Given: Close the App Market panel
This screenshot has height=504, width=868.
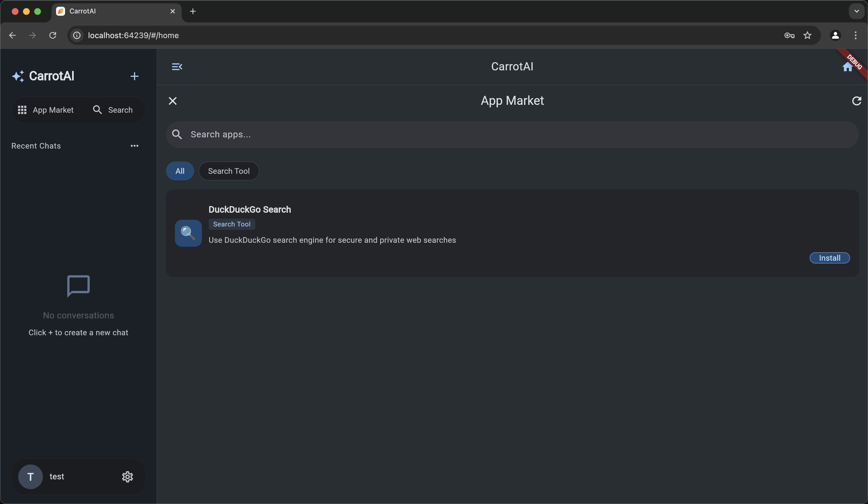Looking at the screenshot, I should point(173,101).
